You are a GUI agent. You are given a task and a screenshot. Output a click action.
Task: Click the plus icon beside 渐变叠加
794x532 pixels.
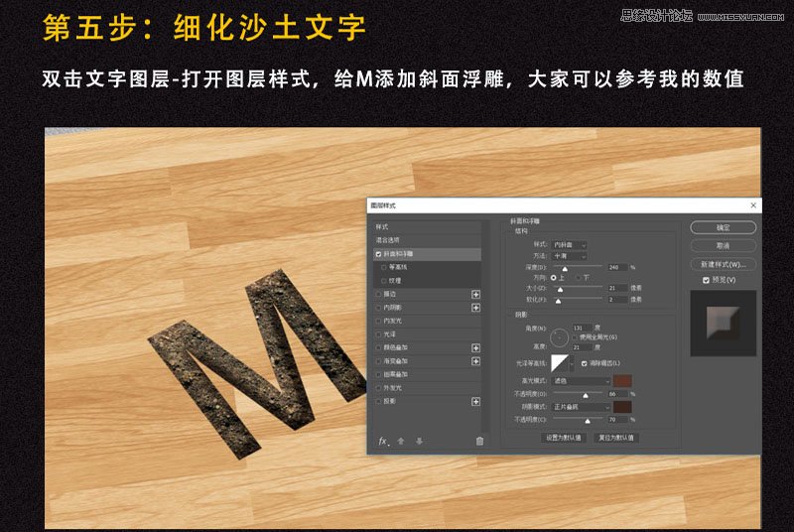(475, 361)
